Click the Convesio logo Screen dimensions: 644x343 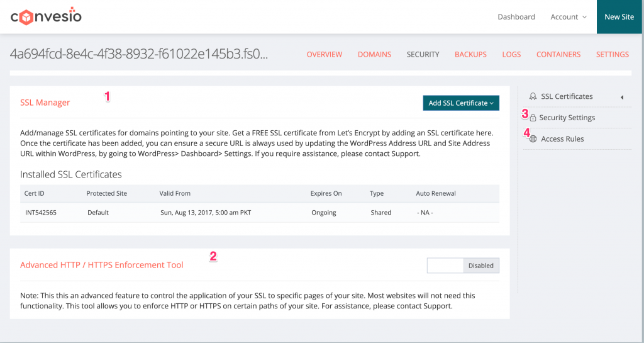(x=46, y=16)
